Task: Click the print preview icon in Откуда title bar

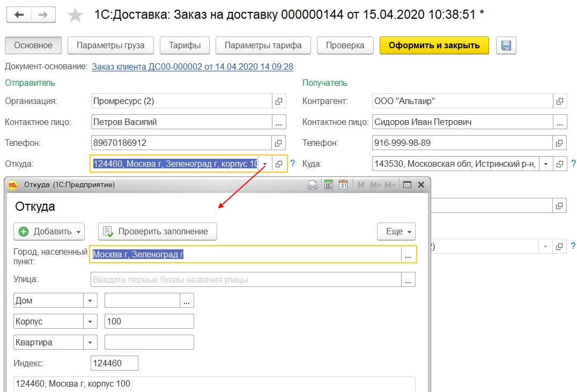Action: [x=313, y=185]
